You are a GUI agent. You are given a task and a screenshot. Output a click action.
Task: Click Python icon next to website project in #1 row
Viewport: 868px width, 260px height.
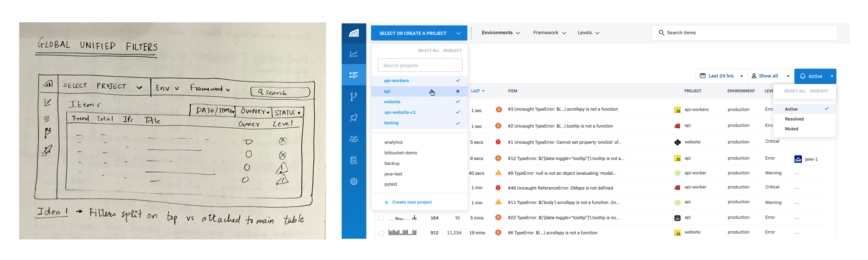coord(677,142)
